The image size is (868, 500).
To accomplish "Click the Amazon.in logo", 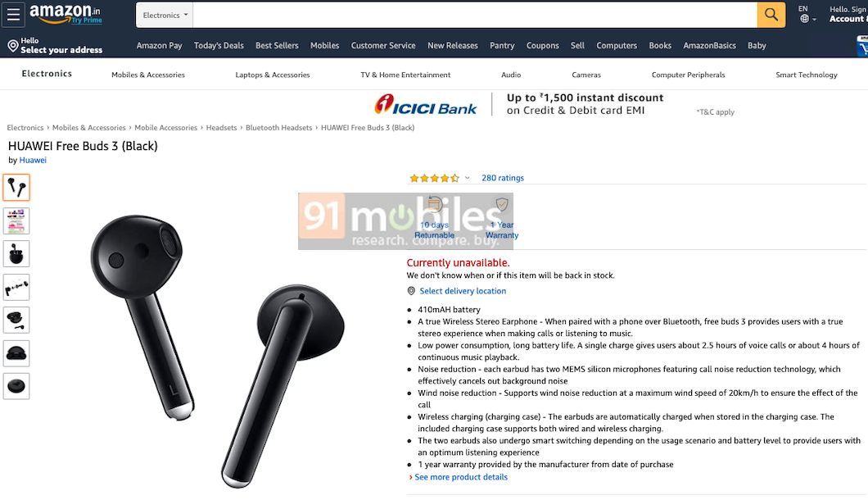I will click(x=66, y=15).
